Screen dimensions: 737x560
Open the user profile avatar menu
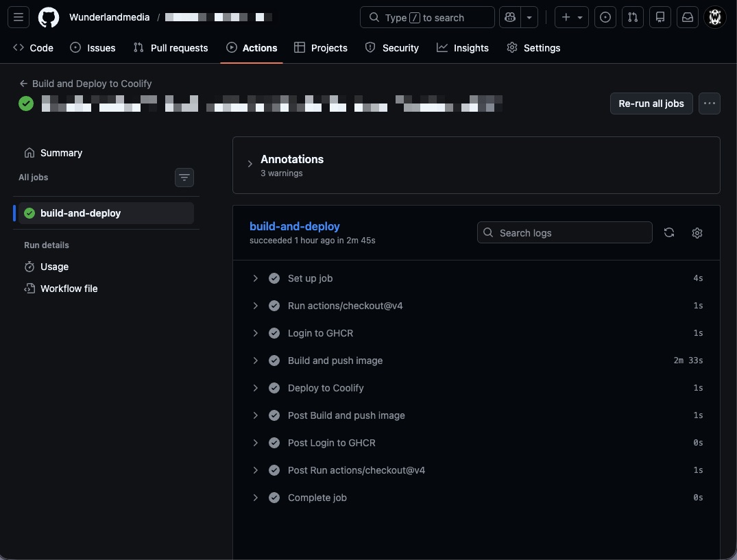pos(715,17)
